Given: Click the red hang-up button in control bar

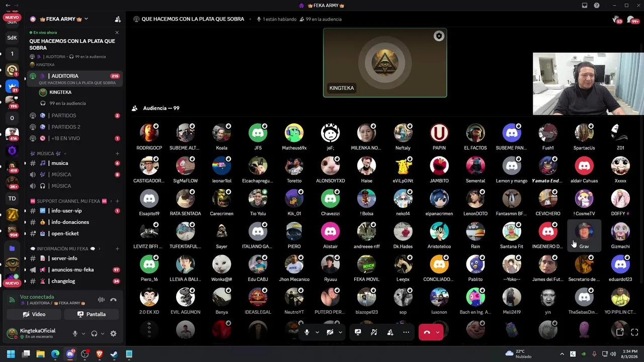Looking at the screenshot, I should 427,332.
